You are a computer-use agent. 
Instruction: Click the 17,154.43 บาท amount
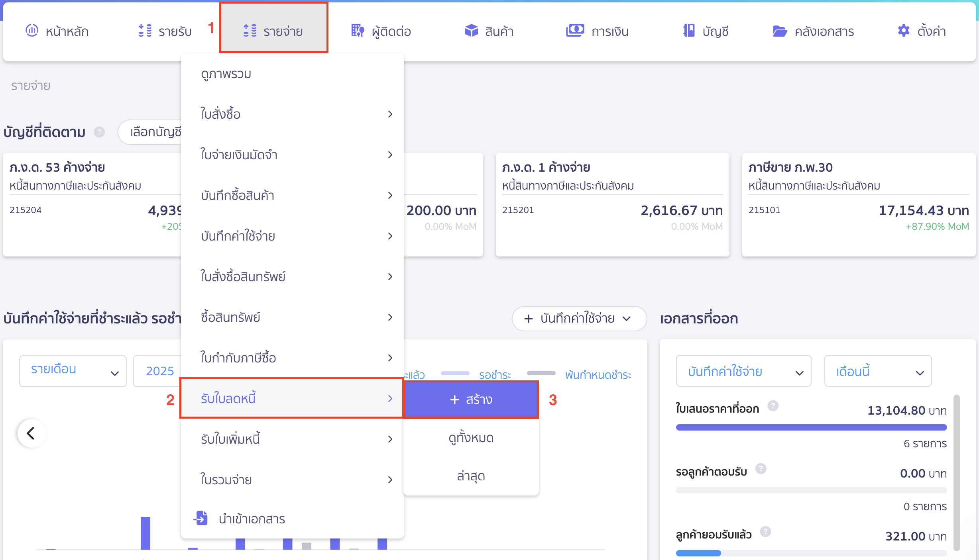924,210
